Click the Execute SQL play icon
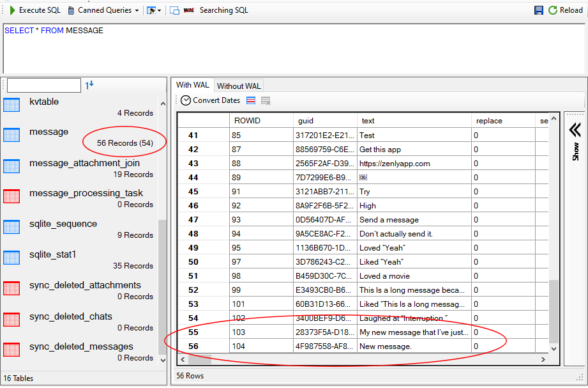The height and width of the screenshot is (388, 588). pos(12,10)
